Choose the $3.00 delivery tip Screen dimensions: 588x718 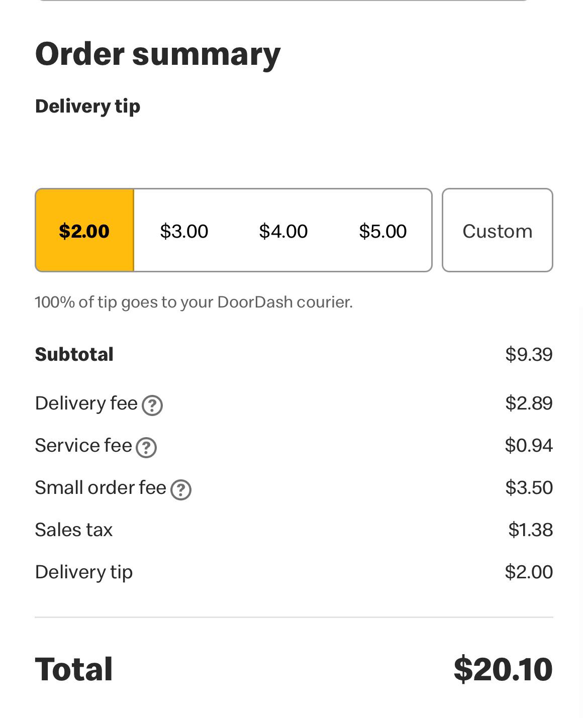coord(184,231)
